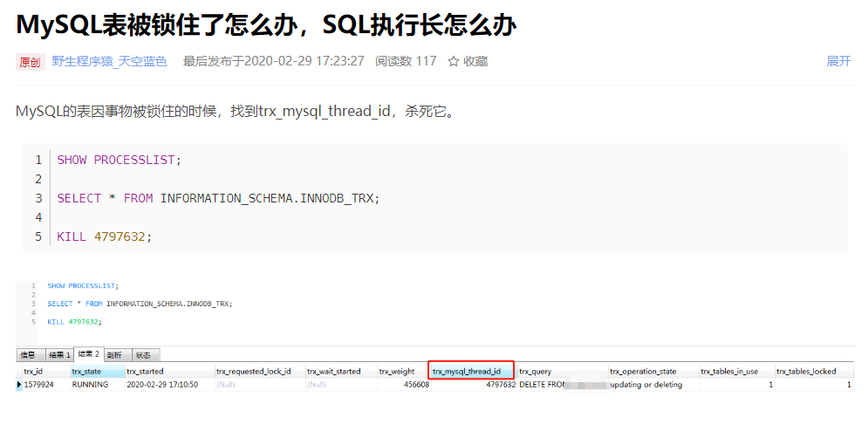Click the trx_weight column header

pos(404,371)
